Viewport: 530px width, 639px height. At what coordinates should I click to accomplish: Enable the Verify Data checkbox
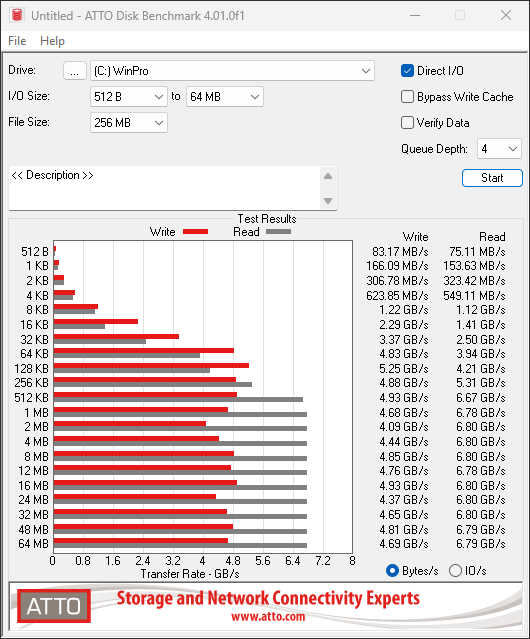click(x=407, y=123)
